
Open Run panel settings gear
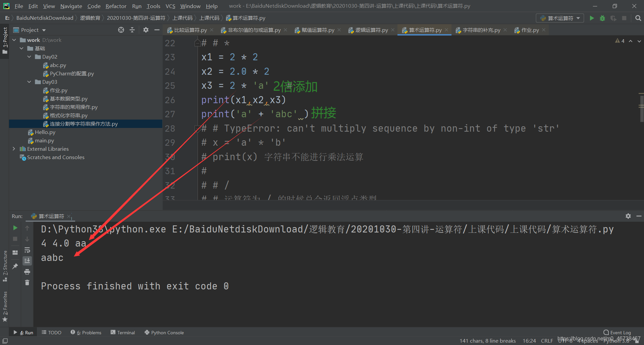(628, 216)
